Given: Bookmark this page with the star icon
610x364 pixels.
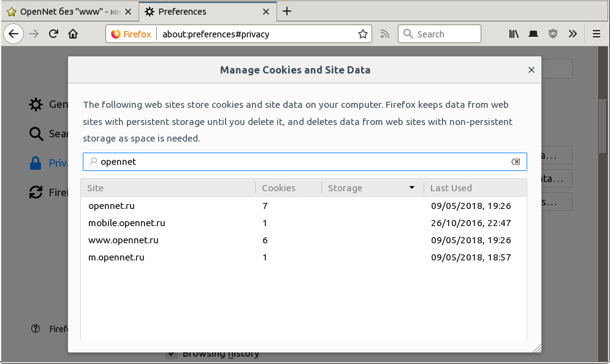Looking at the screenshot, I should coord(362,34).
